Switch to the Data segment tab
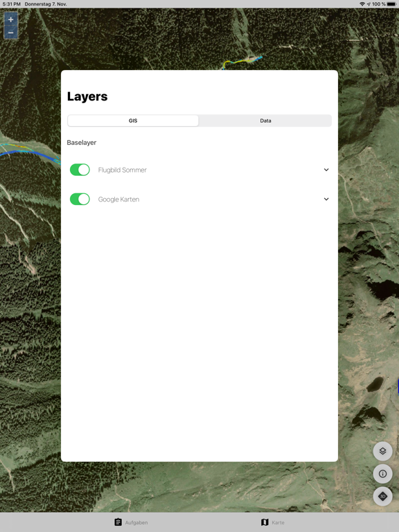The image size is (399, 532). (x=265, y=121)
